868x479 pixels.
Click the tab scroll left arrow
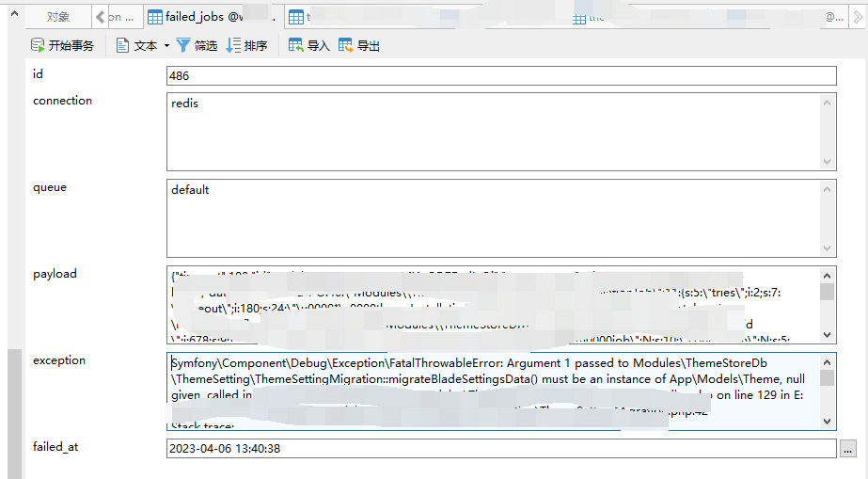click(x=101, y=17)
